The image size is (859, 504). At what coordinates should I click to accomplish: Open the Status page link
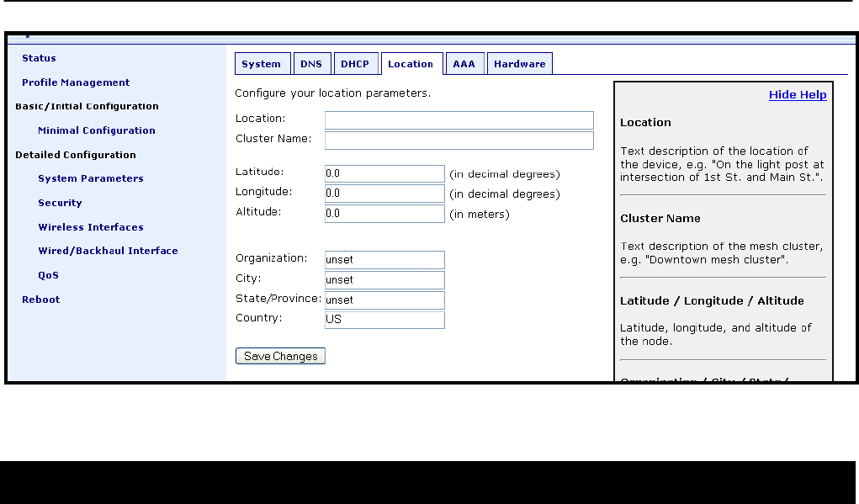[39, 58]
